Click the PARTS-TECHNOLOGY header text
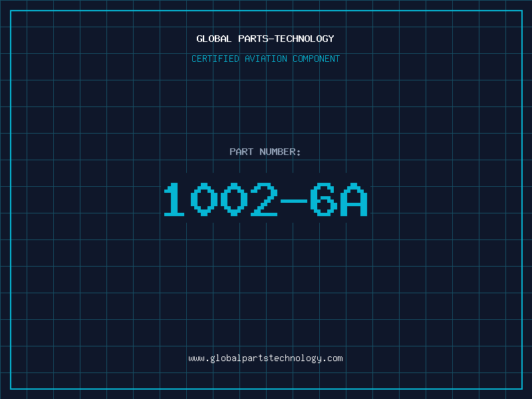This screenshot has width=532, height=399. click(287, 39)
